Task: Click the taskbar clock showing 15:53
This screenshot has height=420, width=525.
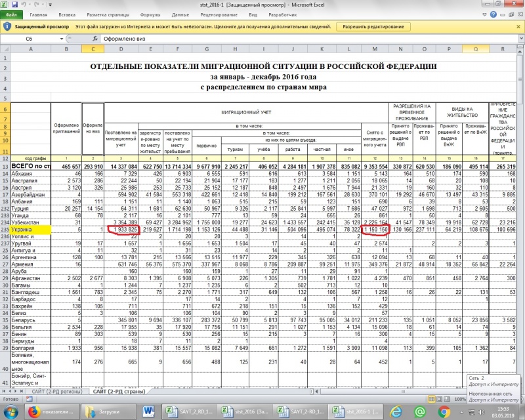Action: coord(503,412)
